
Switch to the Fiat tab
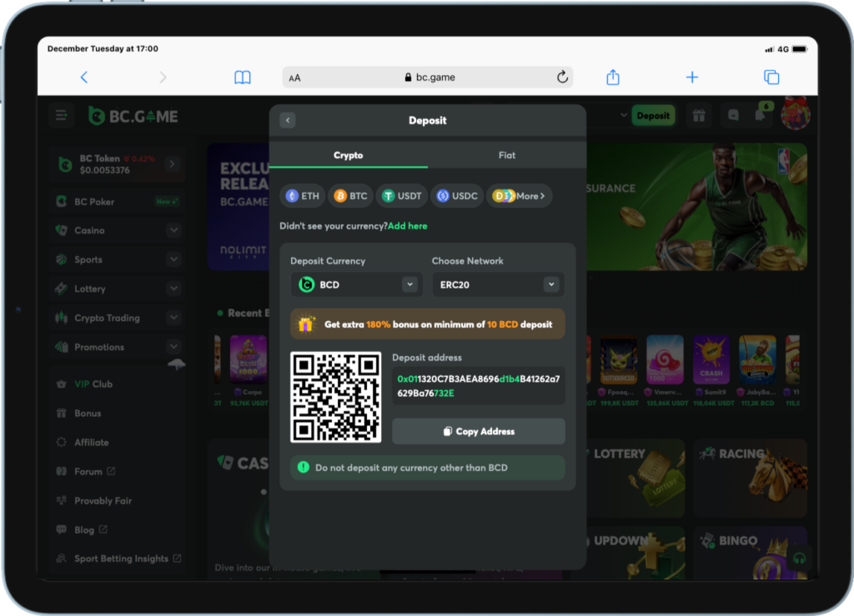click(506, 155)
